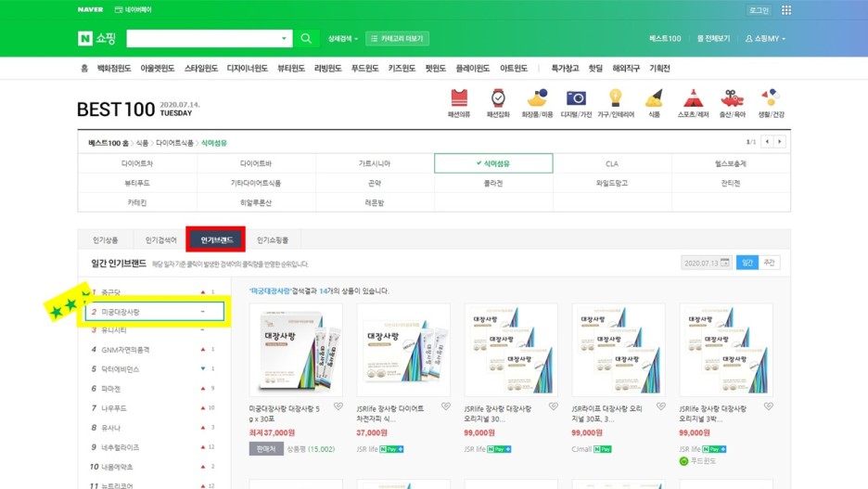Like the JSR라이프 대장사랑 오리지널 30포 heart
This screenshot has height=489, width=868.
click(661, 406)
